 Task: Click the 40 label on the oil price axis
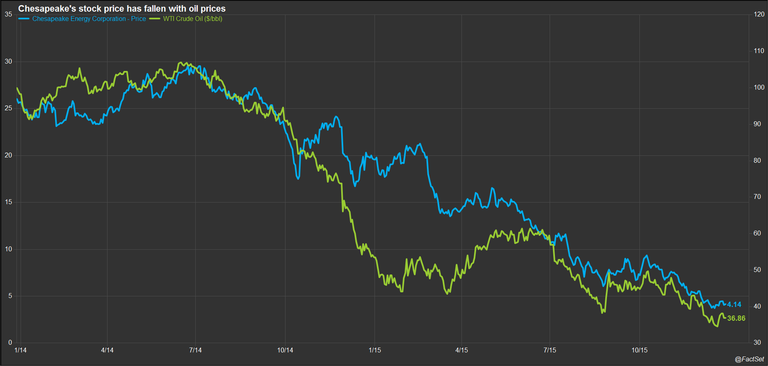point(758,306)
